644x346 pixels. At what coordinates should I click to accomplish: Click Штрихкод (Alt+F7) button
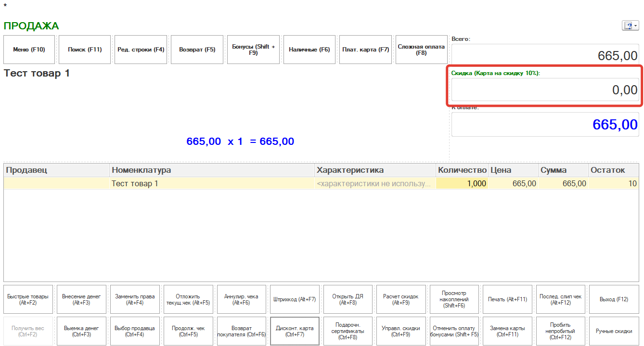pos(294,299)
